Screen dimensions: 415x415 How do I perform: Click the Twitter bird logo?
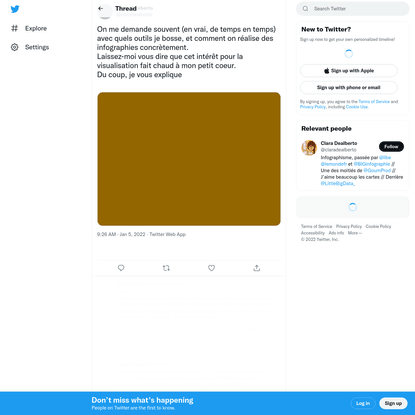[x=15, y=9]
